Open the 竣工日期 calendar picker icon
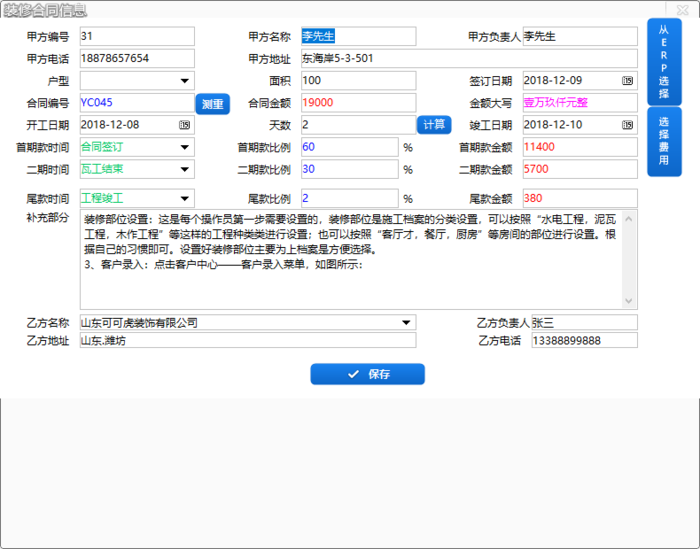Viewport: 700px width, 549px height. 627,125
